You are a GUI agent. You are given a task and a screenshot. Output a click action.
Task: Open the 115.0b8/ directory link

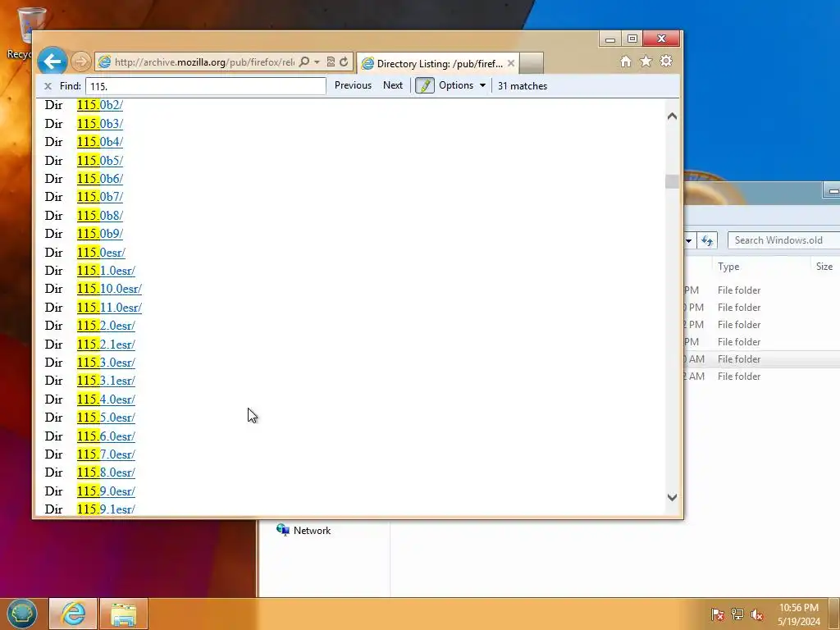click(x=99, y=216)
